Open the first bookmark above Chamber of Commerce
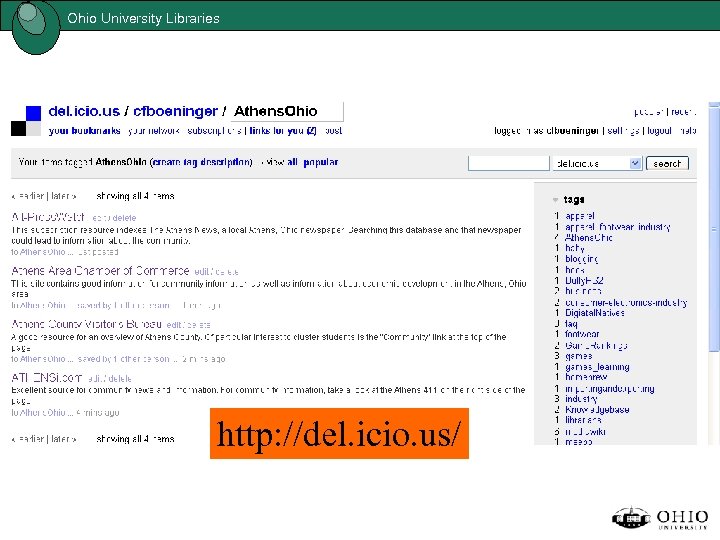This screenshot has height=540, width=720. click(48, 217)
